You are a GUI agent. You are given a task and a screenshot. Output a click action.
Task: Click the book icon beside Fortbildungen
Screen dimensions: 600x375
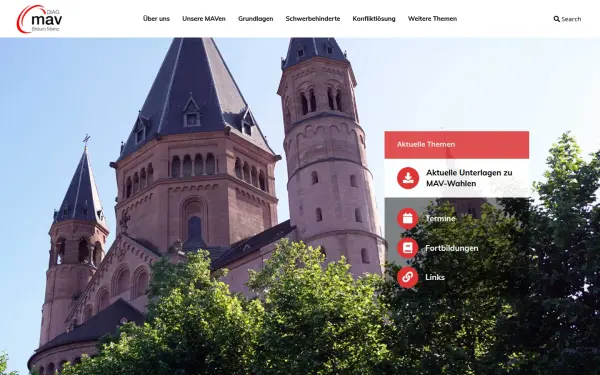click(408, 248)
